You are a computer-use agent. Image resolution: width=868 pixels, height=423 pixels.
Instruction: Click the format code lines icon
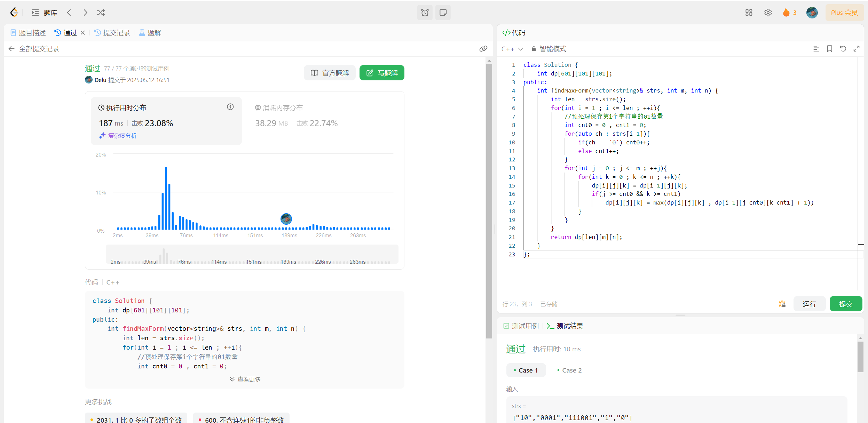(816, 49)
